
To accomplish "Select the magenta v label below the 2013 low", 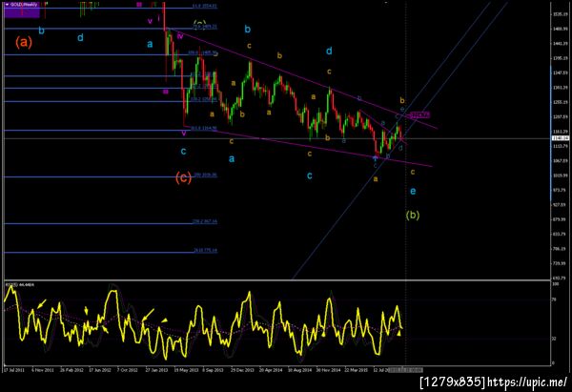I will point(183,134).
